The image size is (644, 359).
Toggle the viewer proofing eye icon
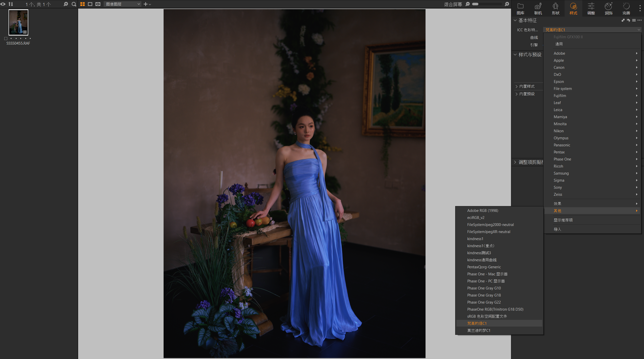coord(98,4)
